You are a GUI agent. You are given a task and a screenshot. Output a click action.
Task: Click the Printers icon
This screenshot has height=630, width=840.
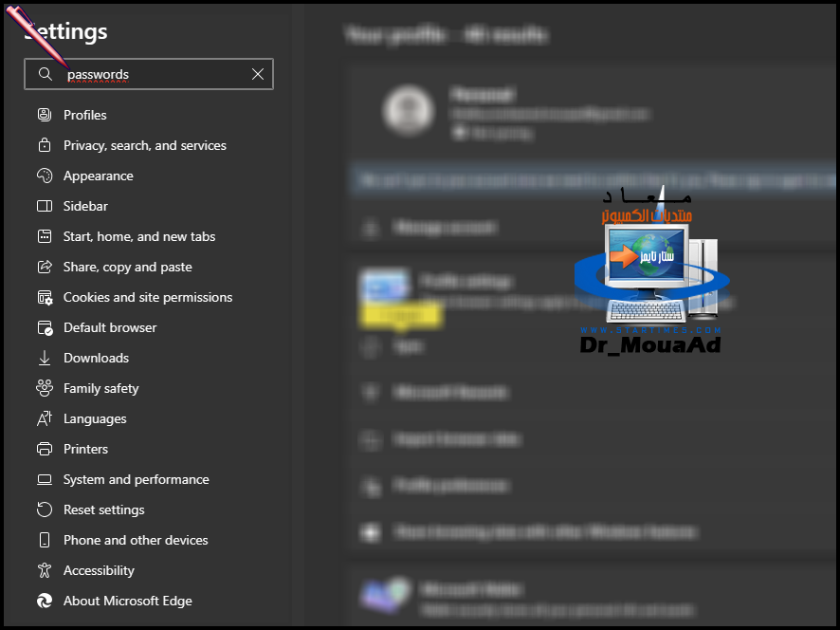click(45, 449)
